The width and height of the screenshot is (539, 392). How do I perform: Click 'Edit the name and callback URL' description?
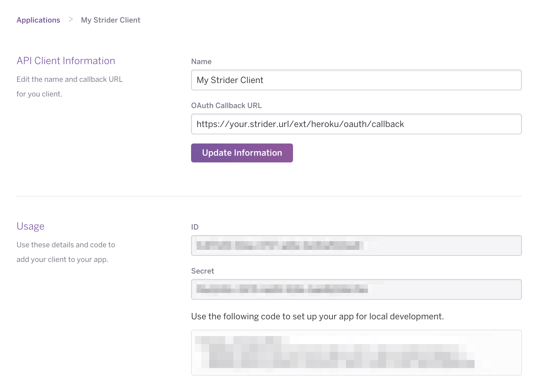[x=70, y=87]
